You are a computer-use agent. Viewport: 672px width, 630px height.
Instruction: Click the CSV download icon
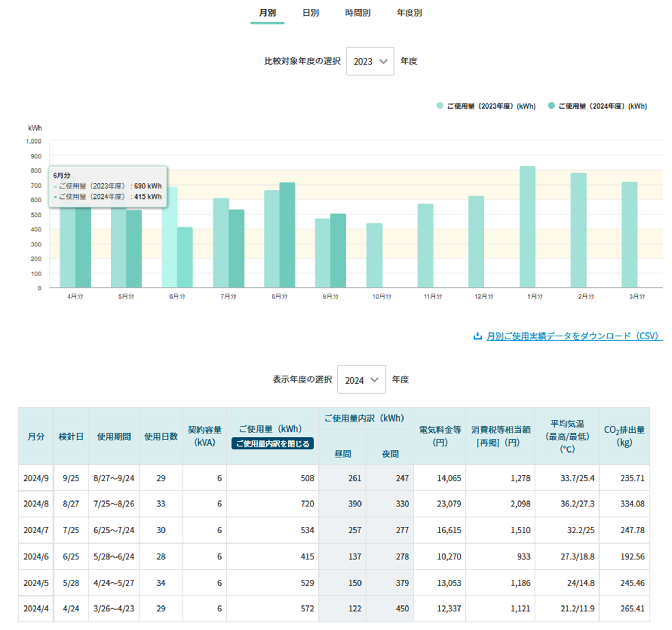coord(477,336)
